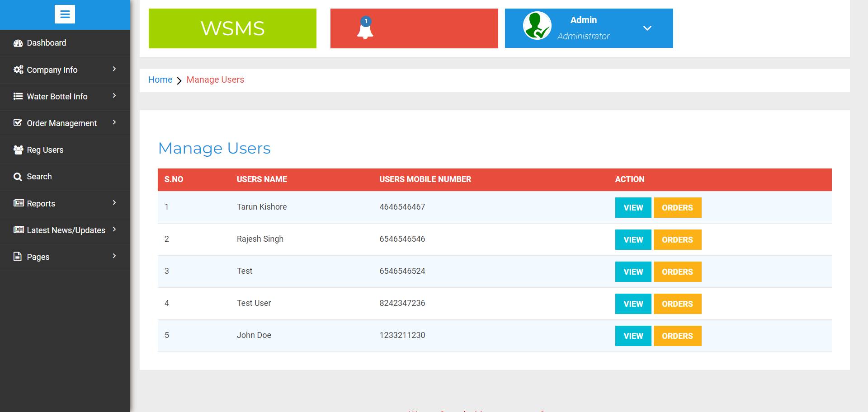This screenshot has height=412, width=868.
Task: Click VIEW in the row numbered 3
Action: [633, 272]
